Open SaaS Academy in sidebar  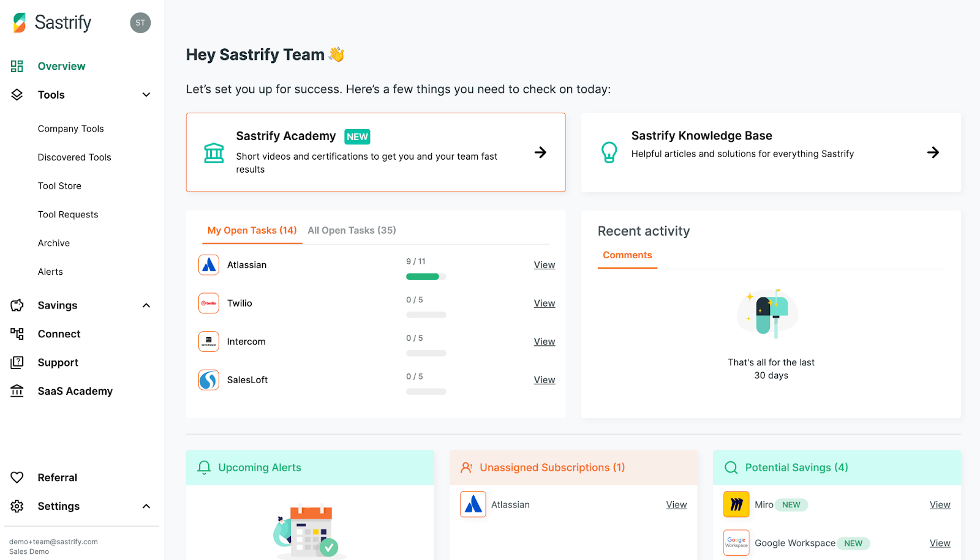click(75, 391)
